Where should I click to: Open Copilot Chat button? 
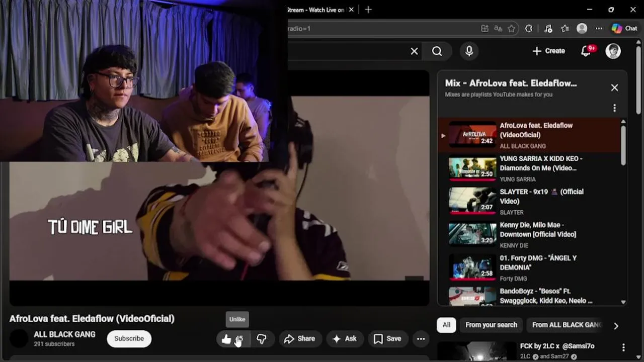[624, 29]
